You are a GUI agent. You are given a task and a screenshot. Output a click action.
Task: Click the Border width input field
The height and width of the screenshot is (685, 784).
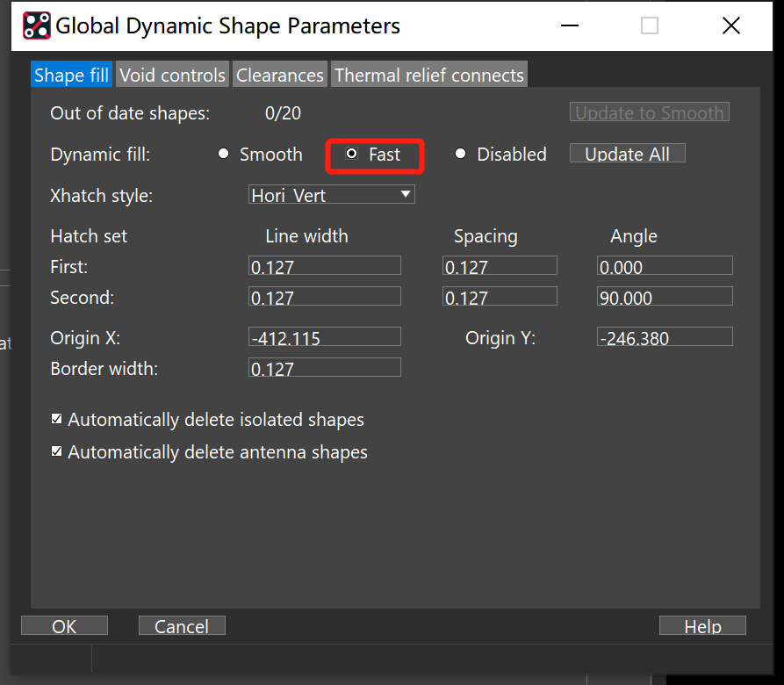tap(325, 368)
